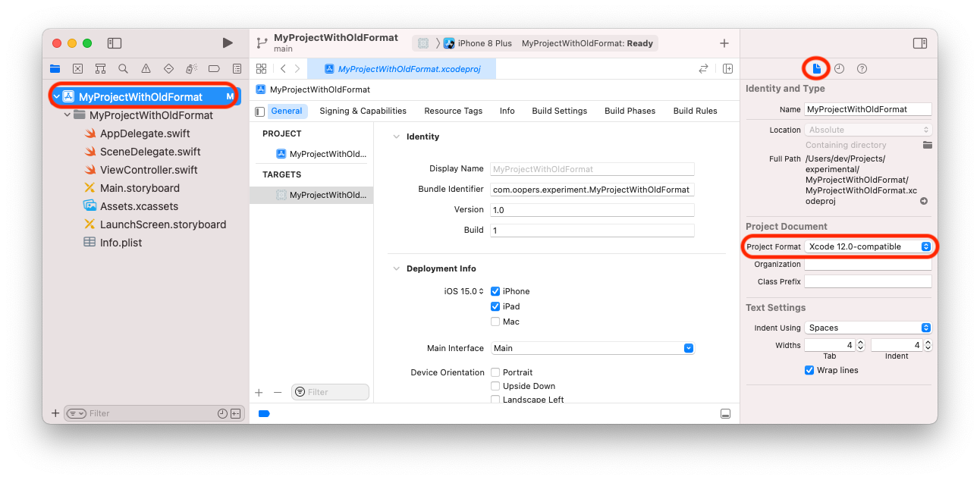Click the swap editor arrows icon
980x480 pixels.
coord(703,68)
